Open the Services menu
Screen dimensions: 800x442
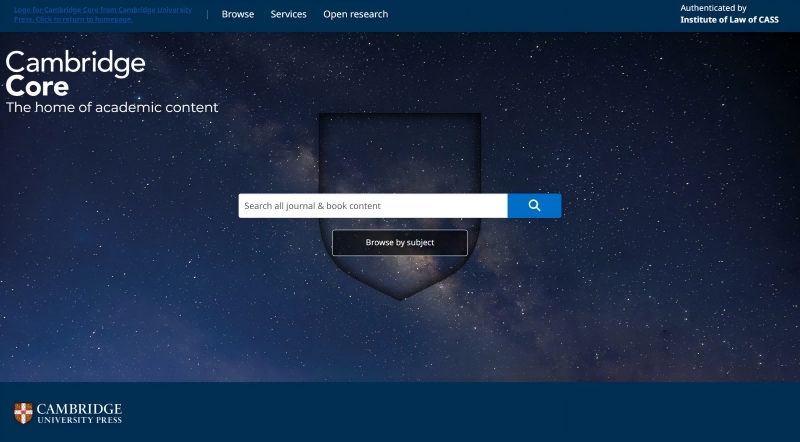[x=288, y=14]
